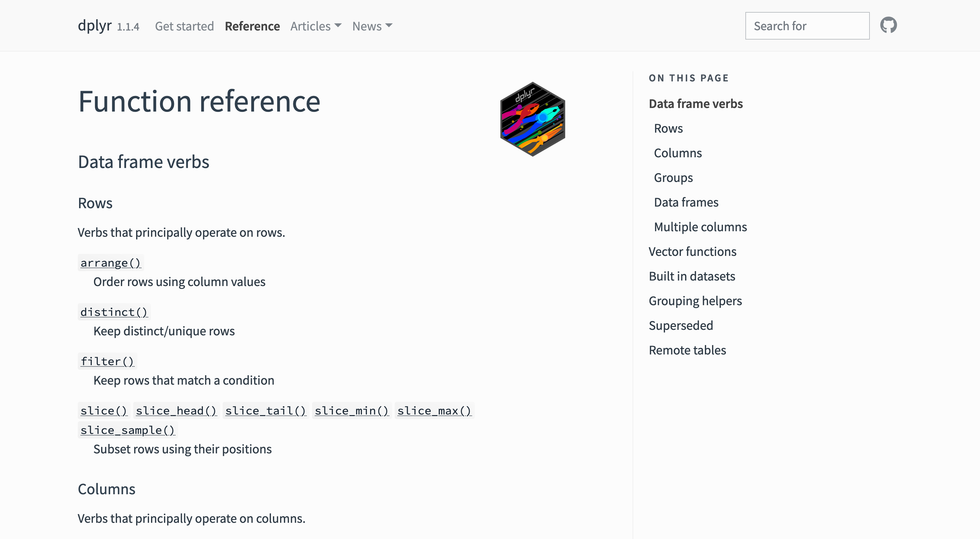
Task: Select the Reference nav item
Action: coord(252,26)
